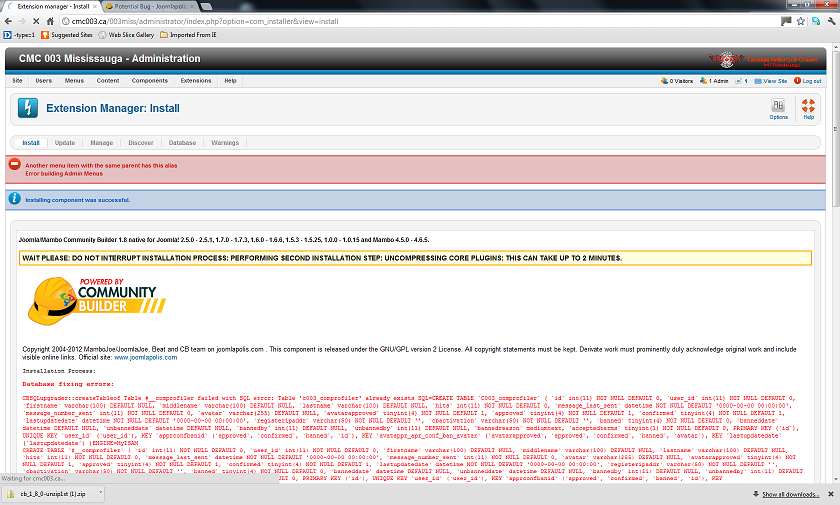Click the yellow WAIT PLEASE notice
This screenshot has height=505, width=840.
coord(415,258)
